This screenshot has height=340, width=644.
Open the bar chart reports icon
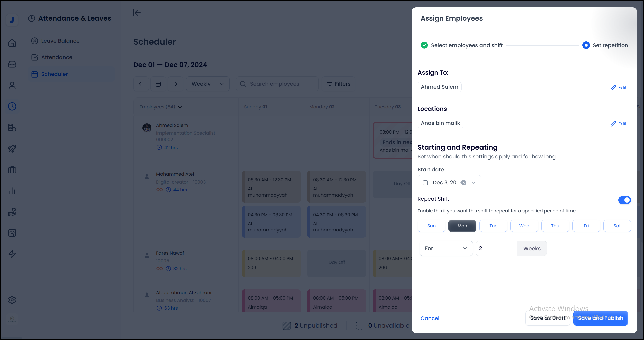[12, 191]
